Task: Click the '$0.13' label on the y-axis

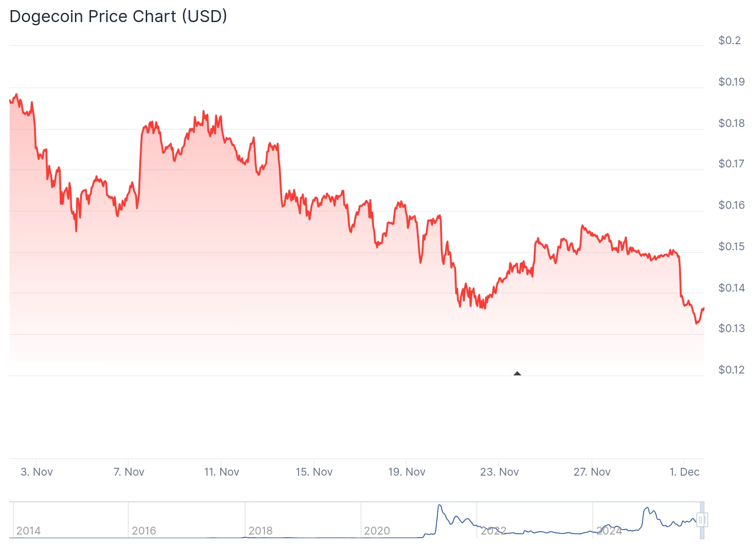Action: tap(731, 328)
